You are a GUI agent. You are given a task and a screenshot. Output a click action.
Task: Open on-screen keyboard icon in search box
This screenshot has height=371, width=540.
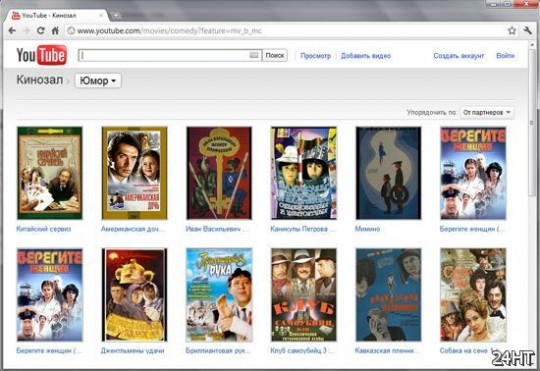point(253,55)
